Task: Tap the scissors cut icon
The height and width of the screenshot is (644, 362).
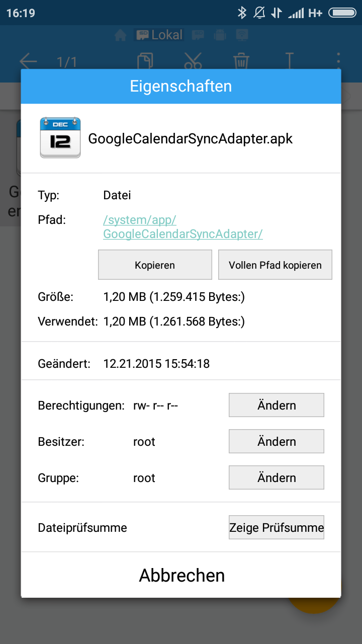Action: (193, 61)
